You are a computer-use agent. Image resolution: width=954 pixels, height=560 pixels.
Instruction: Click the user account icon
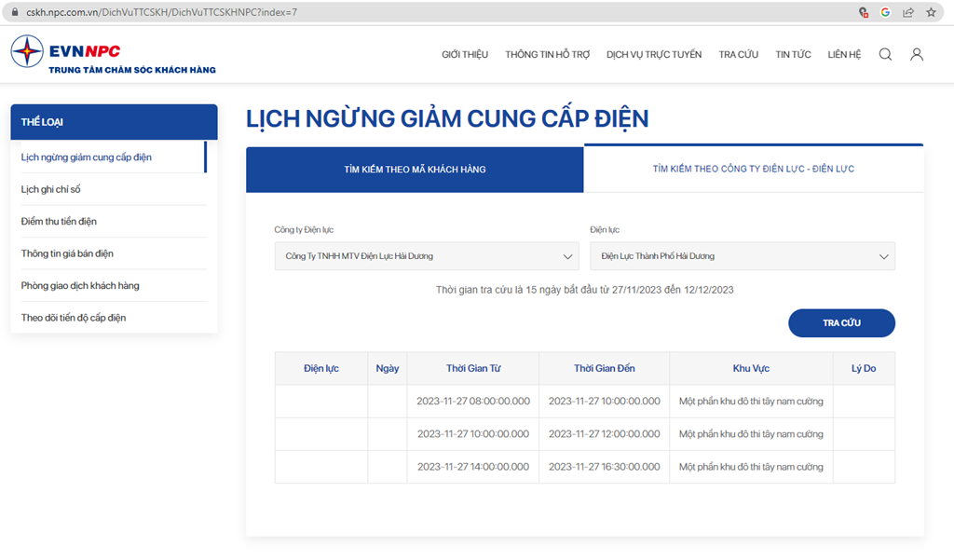click(x=917, y=54)
